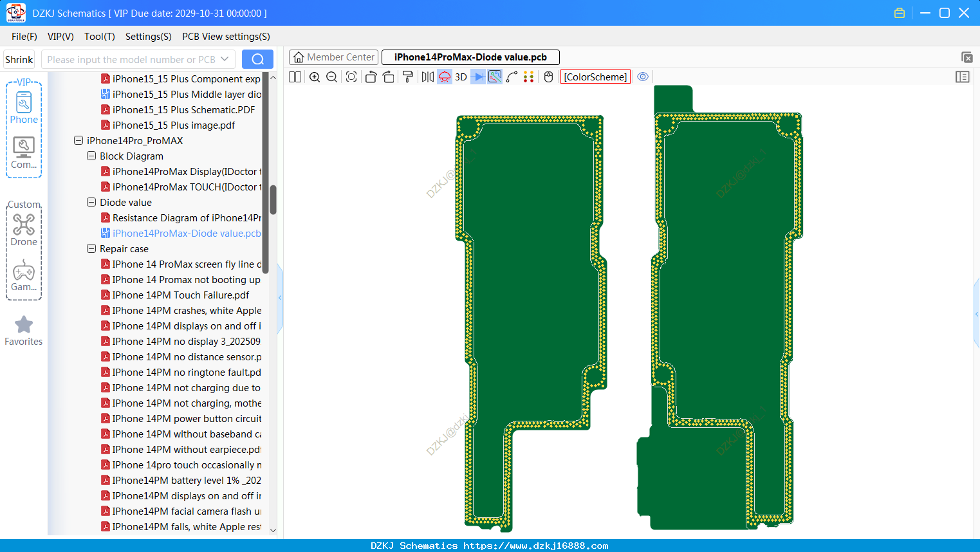Toggle the right side panel layout icon
Viewport: 980px width, 552px height.
click(963, 77)
